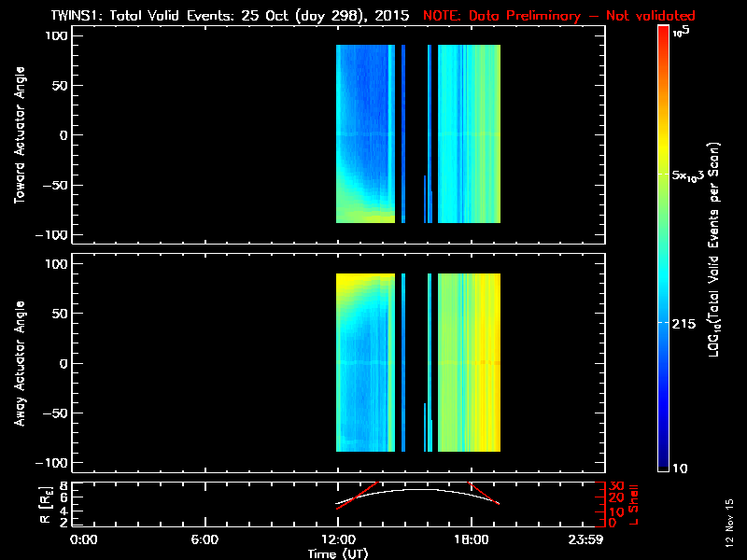Click the 0:00 time axis label
The width and height of the screenshot is (747, 560).
pos(84,539)
